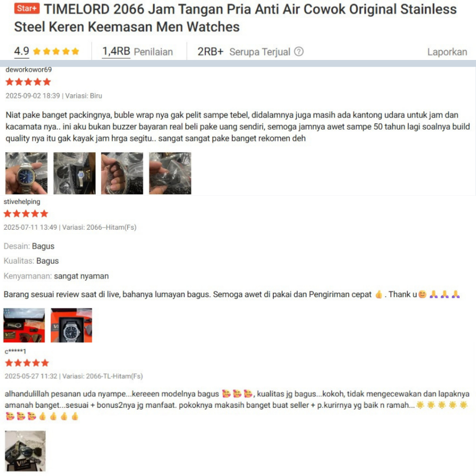Click the Serupa Terjual help question icon
Screen dimensions: 476x476
tap(299, 52)
